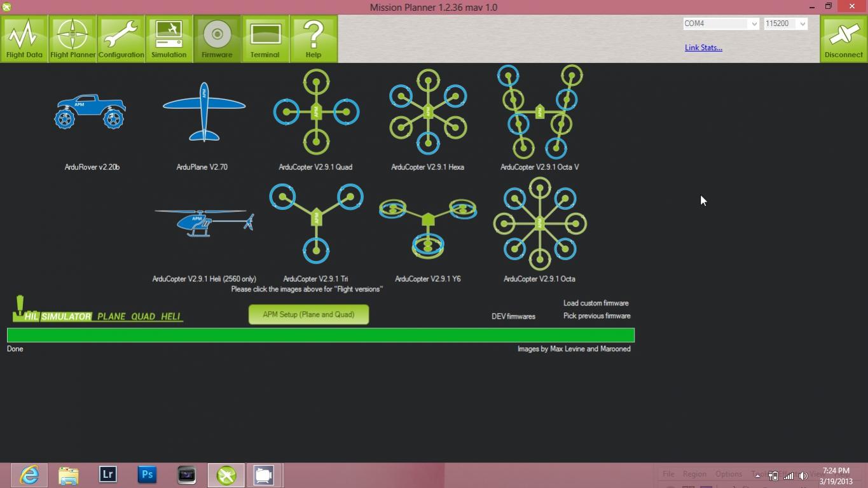
Task: Click APM Setup (Plane and Quad) button
Action: [x=308, y=314]
